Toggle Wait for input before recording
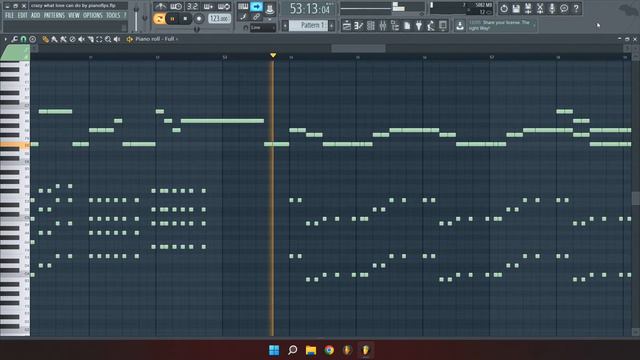 pyautogui.click(x=176, y=7)
